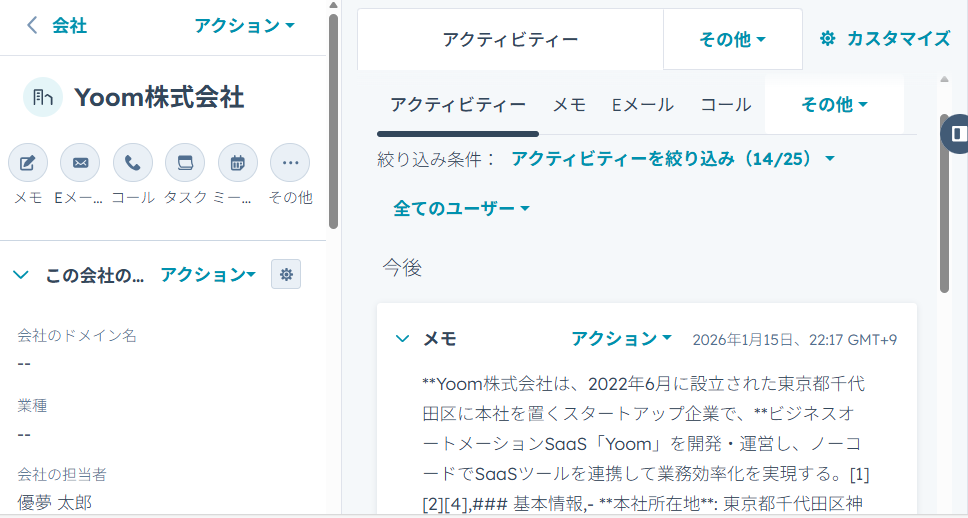968x518 pixels.
Task: Click the 今後 section heading
Action: (x=402, y=268)
